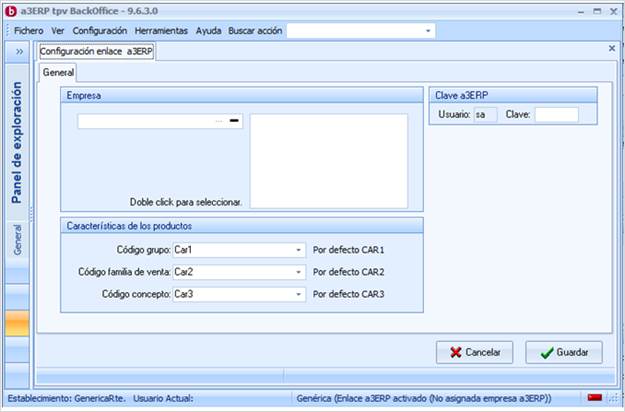Click the Por defecto CAR1 label
This screenshot has height=412, width=625.
[x=348, y=250]
